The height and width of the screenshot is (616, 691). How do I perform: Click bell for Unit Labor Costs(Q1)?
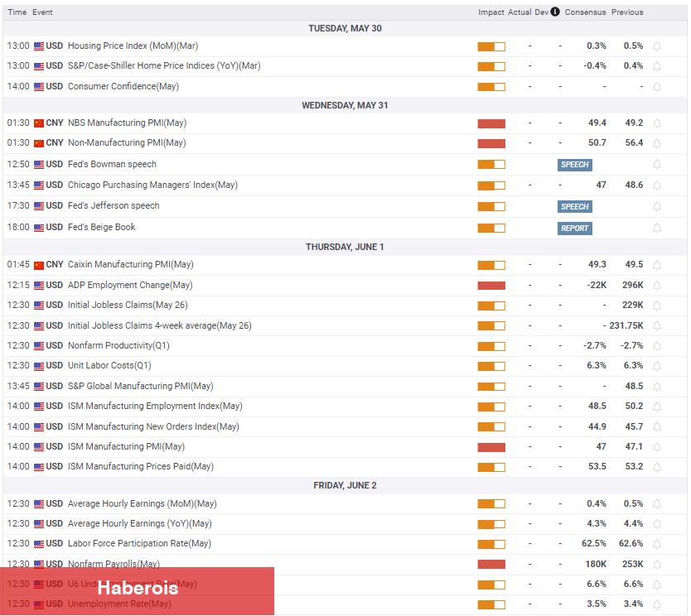point(657,366)
